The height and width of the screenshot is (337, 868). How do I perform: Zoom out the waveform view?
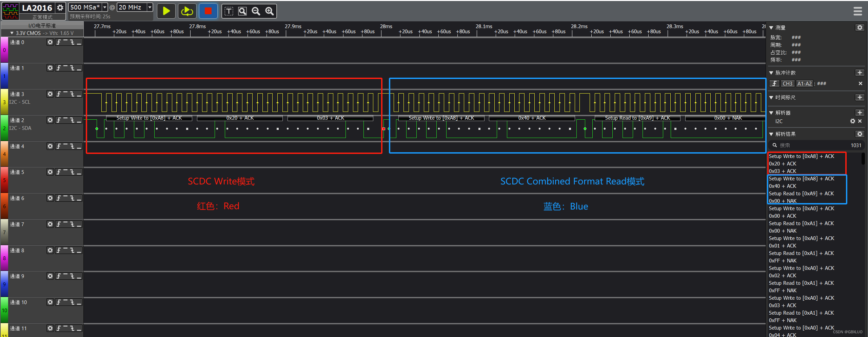pos(256,11)
